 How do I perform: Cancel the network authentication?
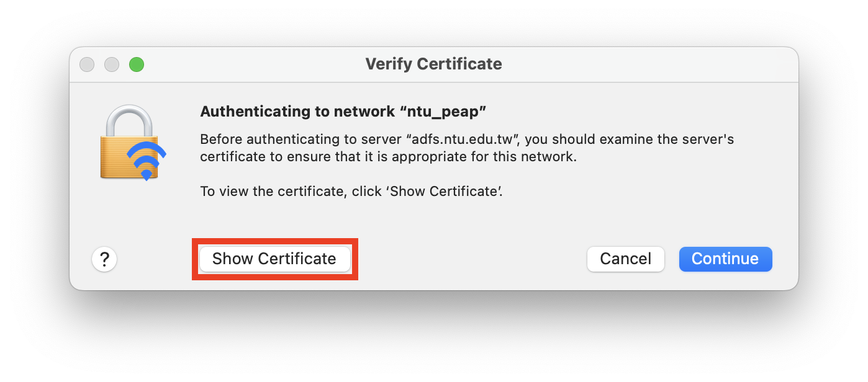click(625, 259)
